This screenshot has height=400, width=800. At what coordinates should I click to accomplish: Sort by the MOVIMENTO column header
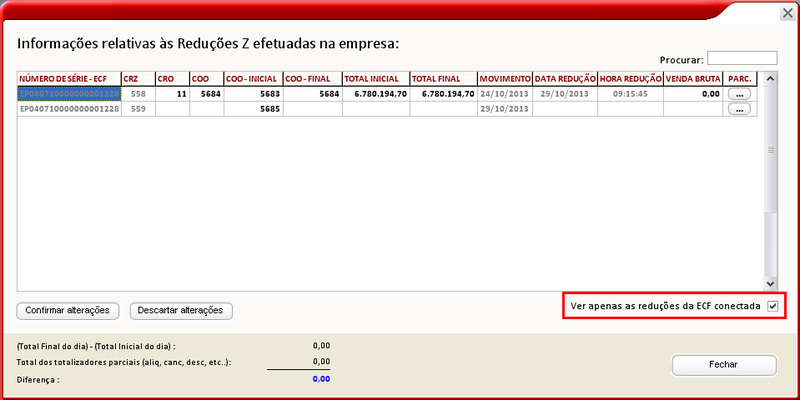click(504, 77)
